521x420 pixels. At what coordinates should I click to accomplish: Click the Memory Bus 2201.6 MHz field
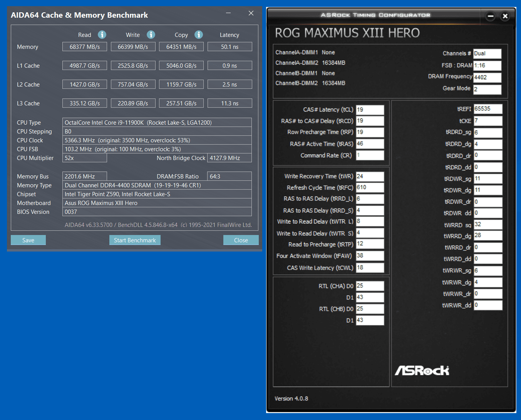click(85, 176)
